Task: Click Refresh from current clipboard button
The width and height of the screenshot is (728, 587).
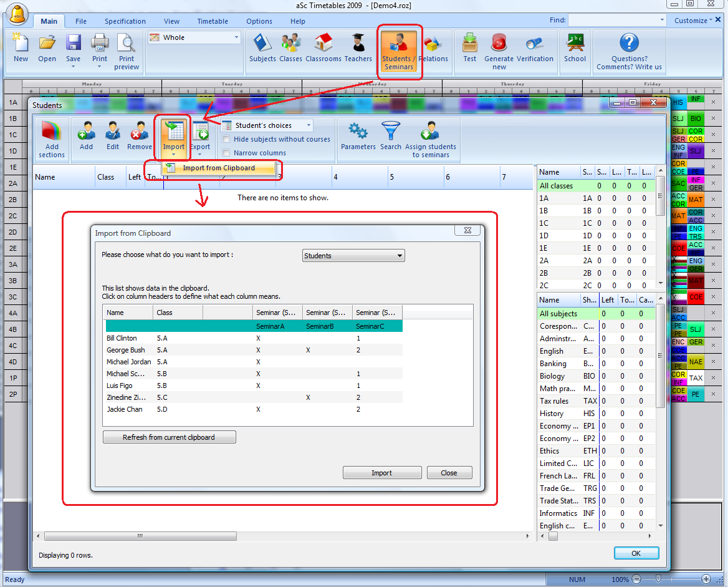Action: pyautogui.click(x=169, y=437)
